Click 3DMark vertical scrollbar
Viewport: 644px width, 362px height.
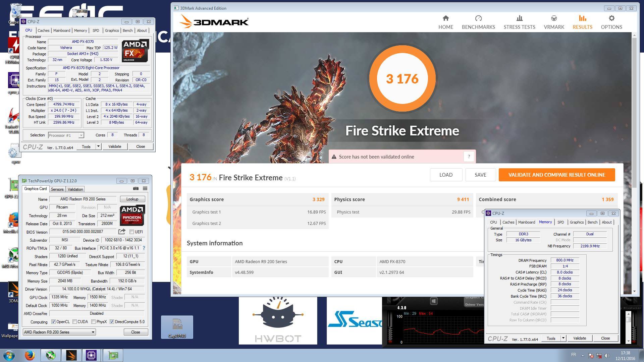(634, 112)
